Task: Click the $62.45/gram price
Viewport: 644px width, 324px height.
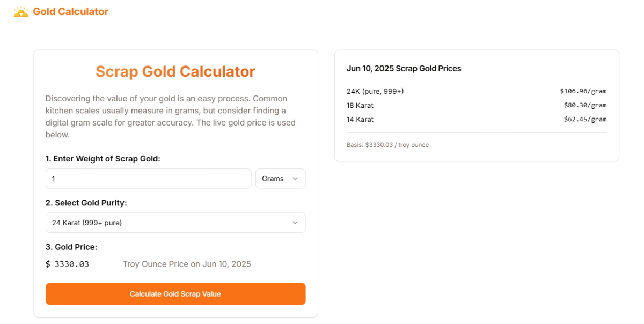Action: click(x=585, y=119)
